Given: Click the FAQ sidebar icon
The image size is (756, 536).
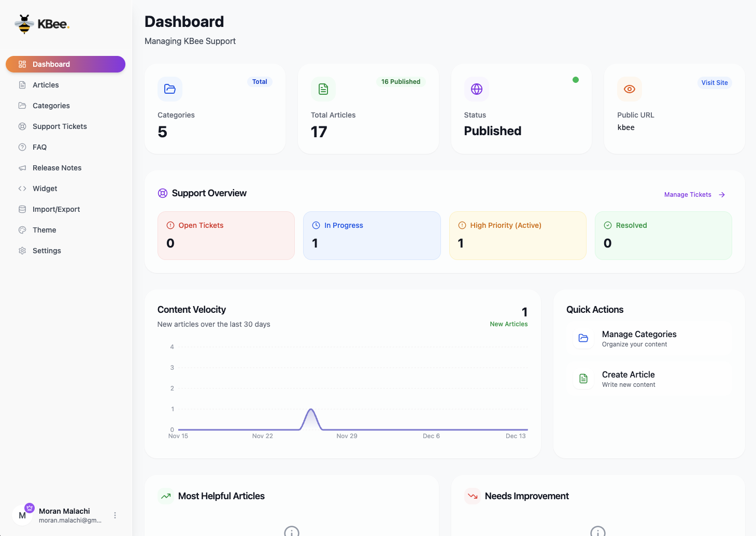Looking at the screenshot, I should [22, 147].
